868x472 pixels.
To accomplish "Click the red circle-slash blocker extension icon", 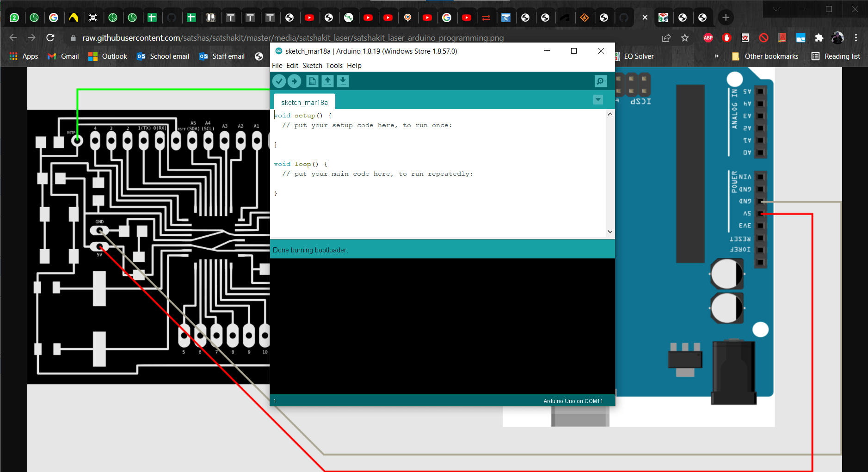I will [763, 38].
